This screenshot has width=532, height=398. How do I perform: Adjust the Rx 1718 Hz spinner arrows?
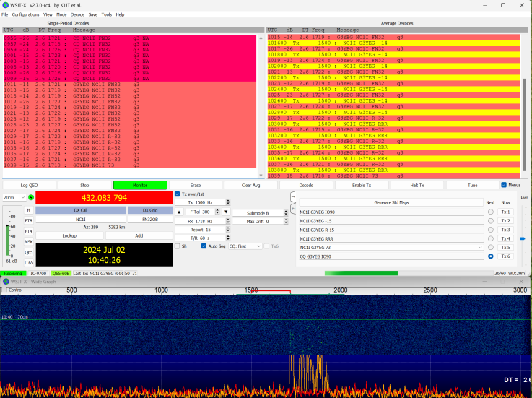coord(228,221)
